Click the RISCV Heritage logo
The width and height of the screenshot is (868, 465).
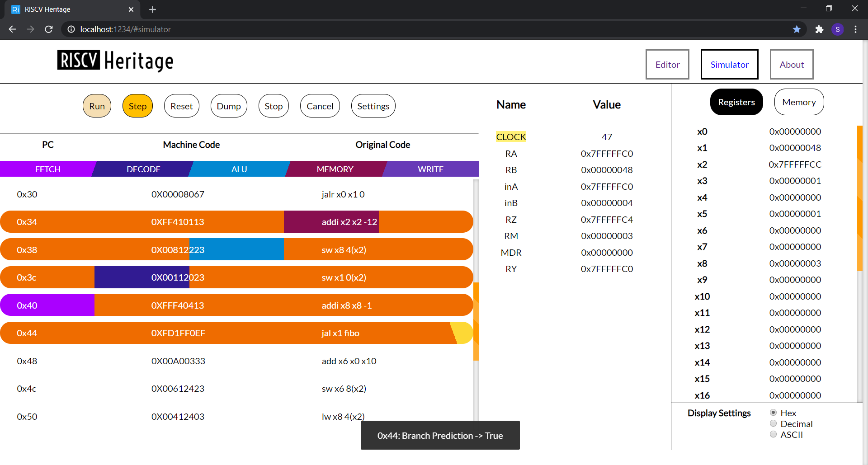[115, 61]
